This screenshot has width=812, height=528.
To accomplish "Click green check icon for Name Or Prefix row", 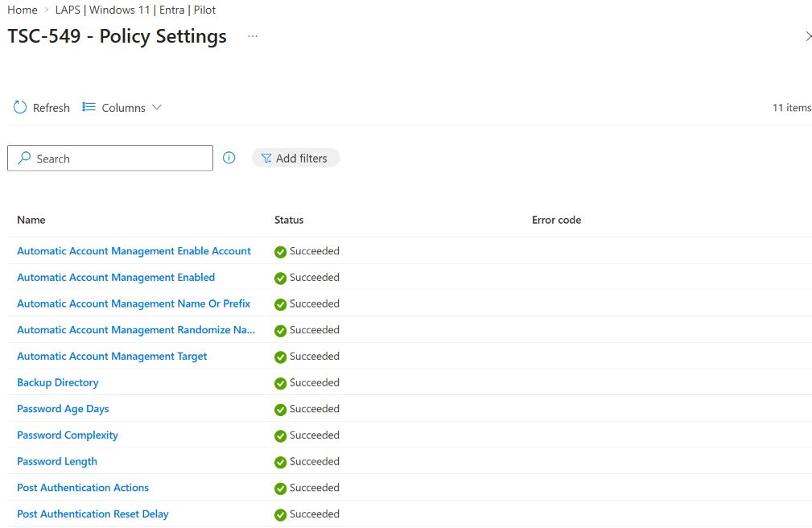I will click(280, 305).
